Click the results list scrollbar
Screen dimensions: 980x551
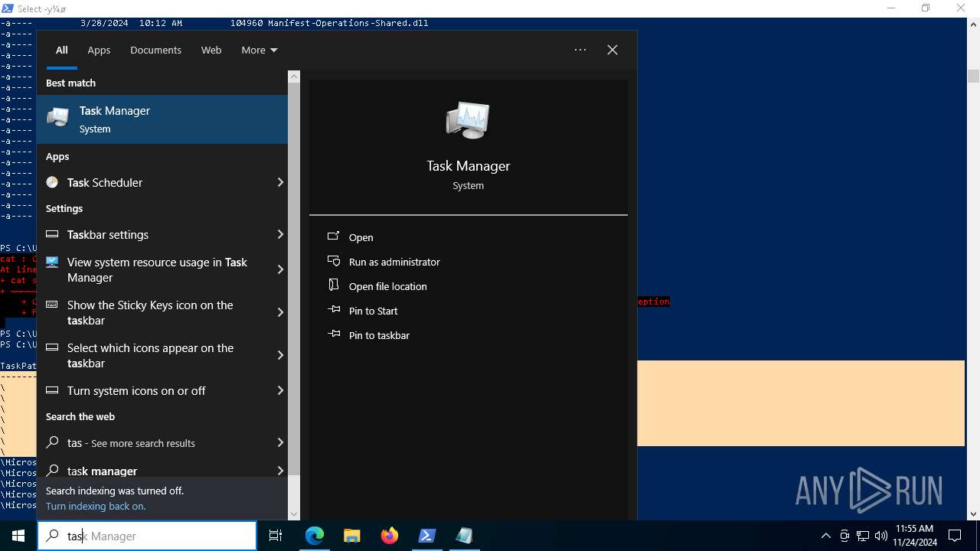294,279
